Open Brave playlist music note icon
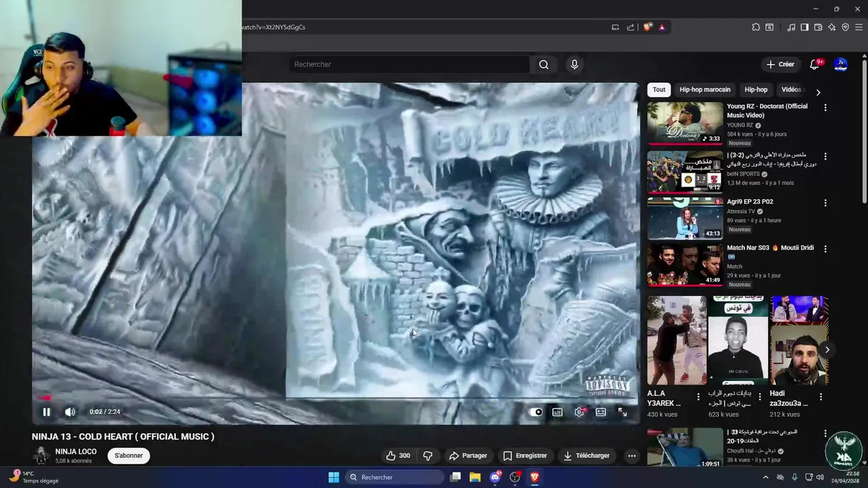 pos(791,27)
